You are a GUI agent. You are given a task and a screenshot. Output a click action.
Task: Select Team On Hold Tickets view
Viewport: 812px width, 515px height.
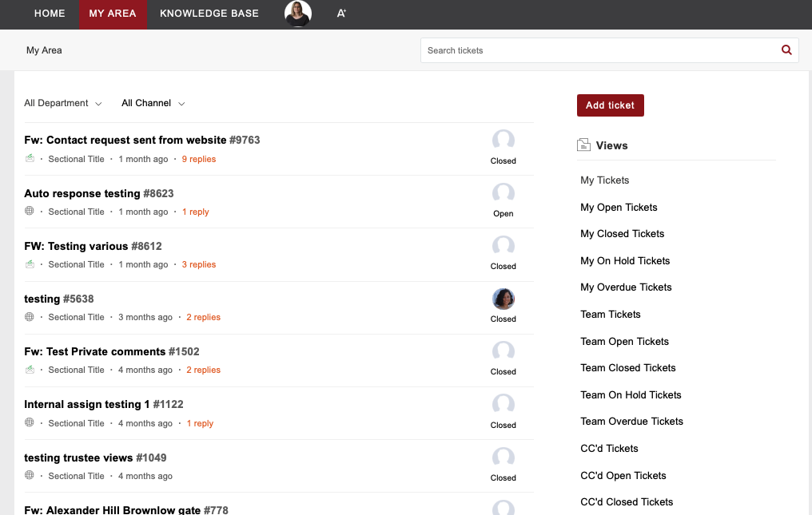(631, 394)
